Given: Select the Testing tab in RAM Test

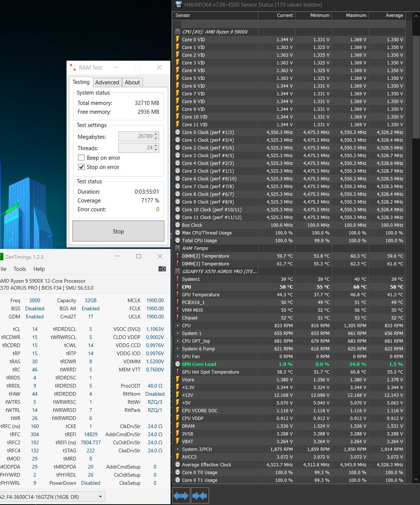Looking at the screenshot, I should point(81,82).
